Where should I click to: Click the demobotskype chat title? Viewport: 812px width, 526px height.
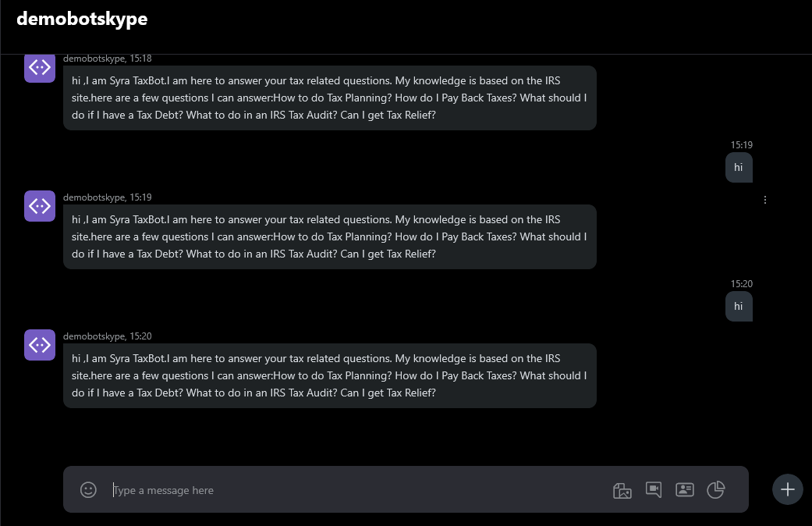click(x=82, y=20)
